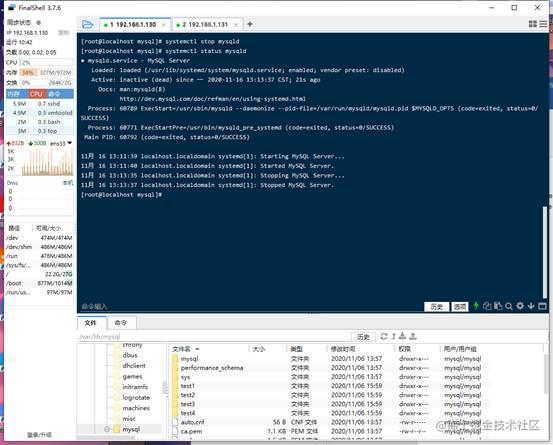Click the terminal paste icon
Viewport: 553px width, 445px height.
click(x=498, y=306)
